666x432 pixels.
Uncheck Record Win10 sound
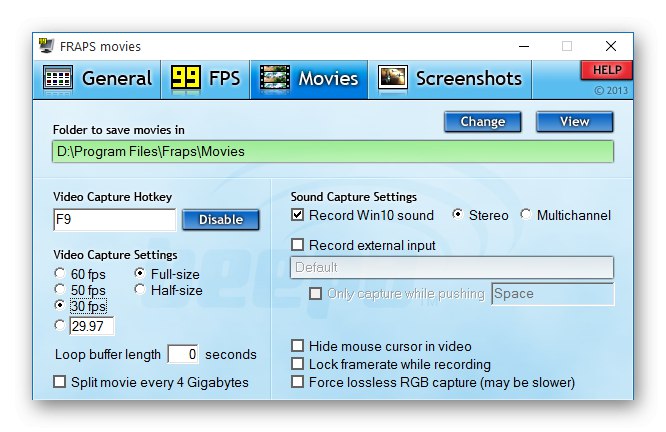tap(297, 215)
